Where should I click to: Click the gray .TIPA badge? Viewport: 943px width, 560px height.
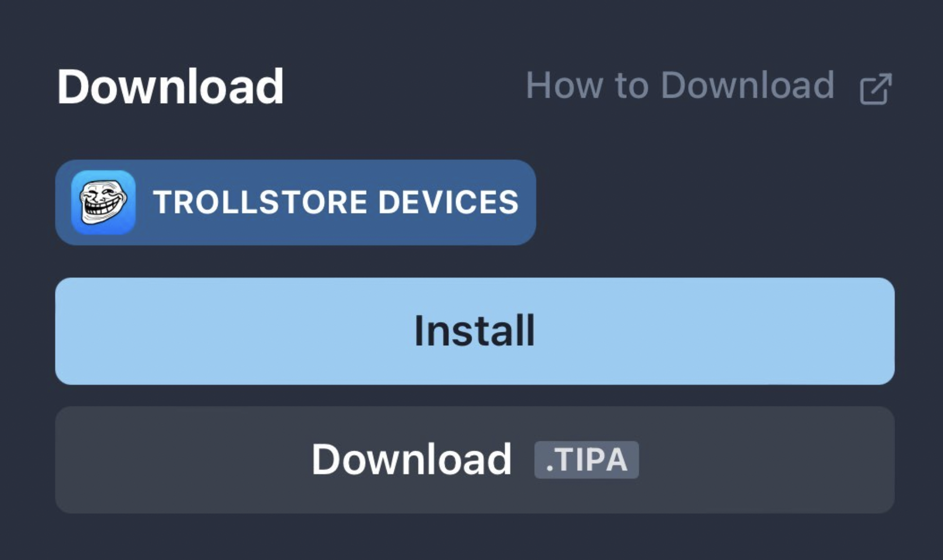(x=586, y=459)
